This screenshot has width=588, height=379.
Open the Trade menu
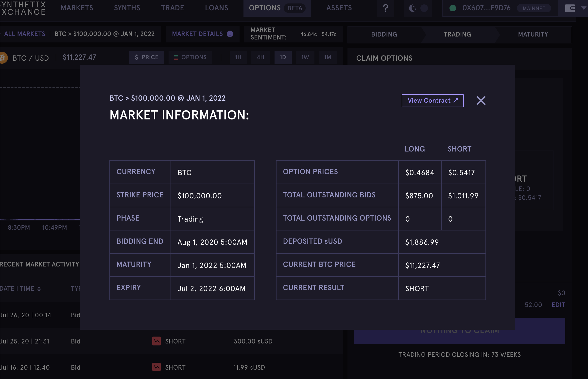(x=173, y=8)
